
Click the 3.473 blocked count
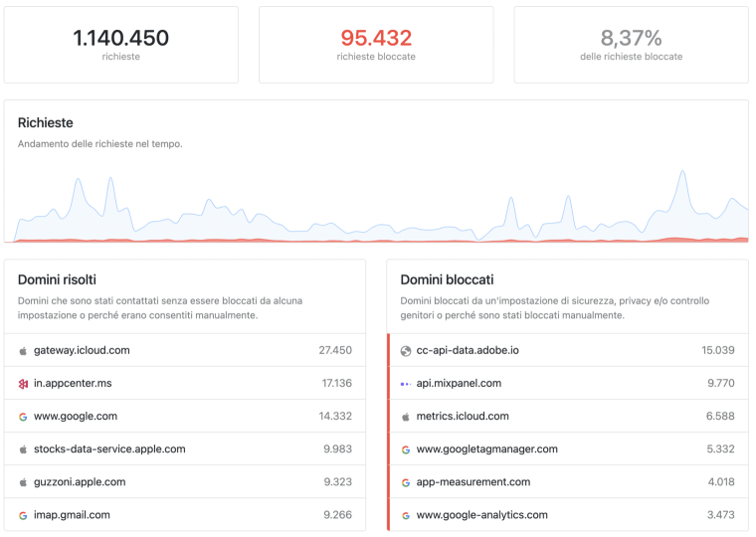(x=721, y=515)
